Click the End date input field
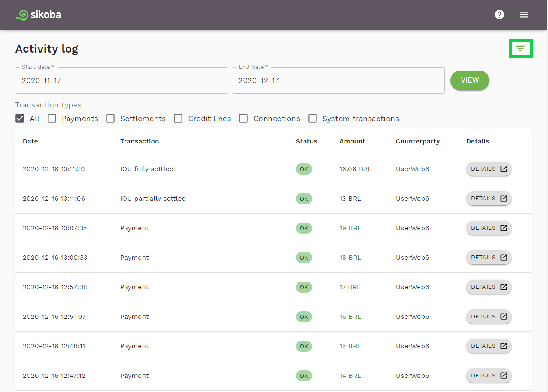The height and width of the screenshot is (392, 548). pyautogui.click(x=338, y=80)
